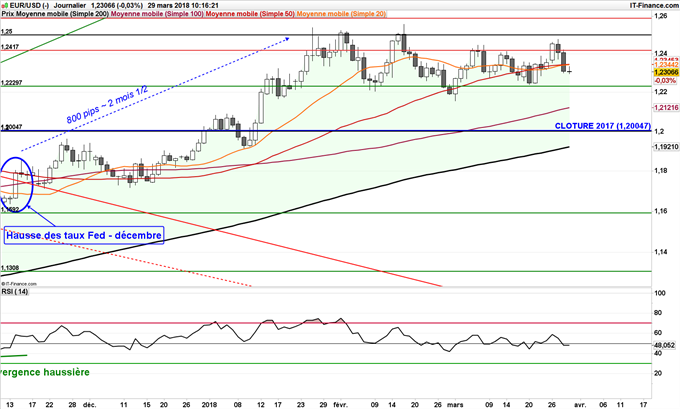This screenshot has width=680, height=409.
Task: Click the 1,16 price axis label
Action: (661, 212)
